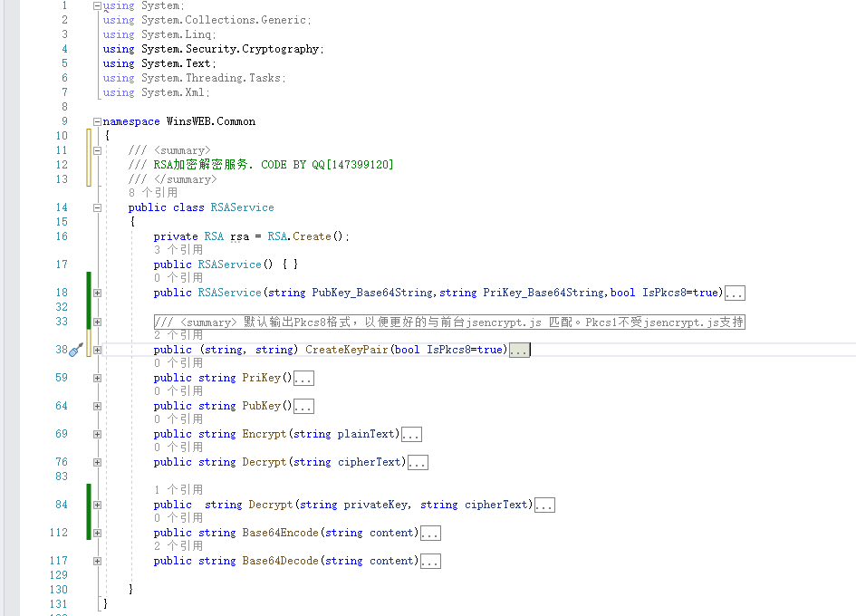
Task: Collapse the using directives block
Action: click(97, 5)
